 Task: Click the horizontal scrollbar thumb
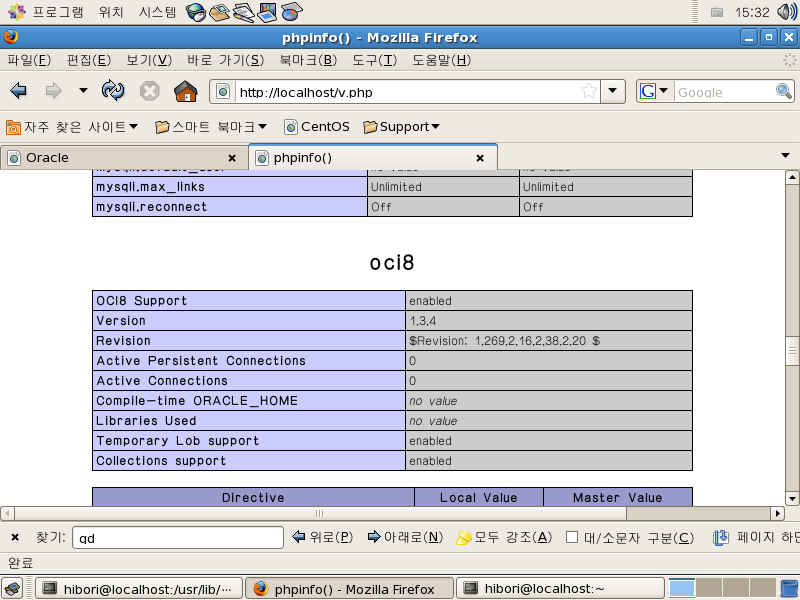tap(320, 513)
